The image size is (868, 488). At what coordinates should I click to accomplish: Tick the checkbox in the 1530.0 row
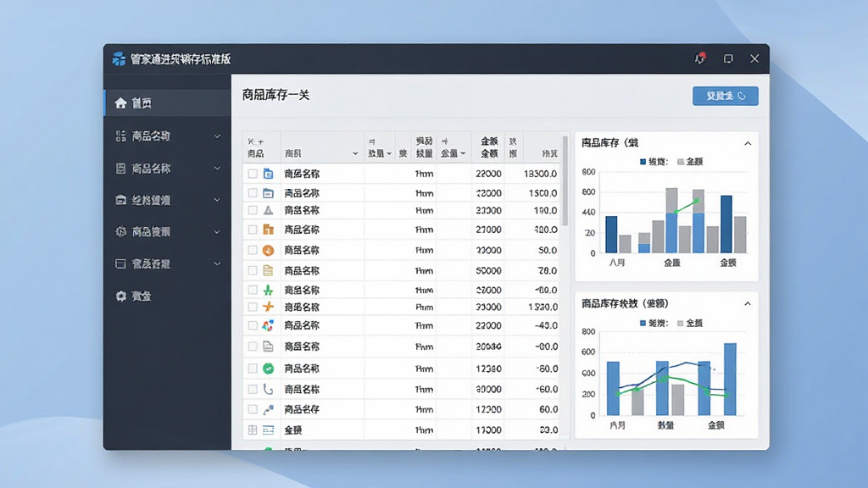pyautogui.click(x=253, y=307)
